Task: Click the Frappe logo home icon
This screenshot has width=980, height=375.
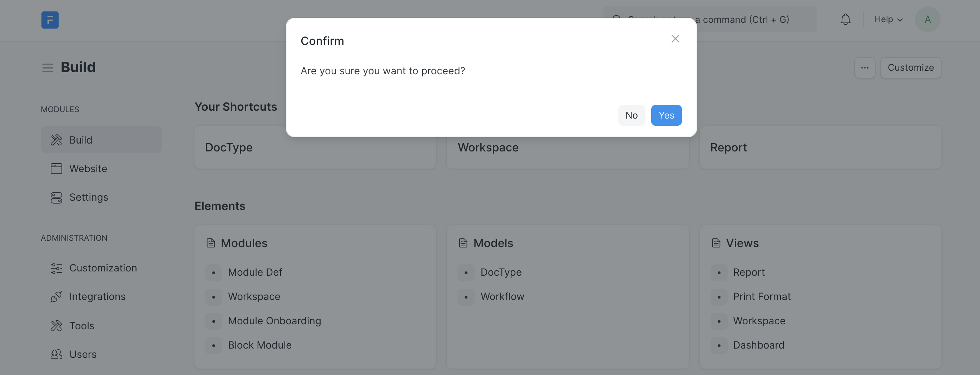Action: click(50, 20)
